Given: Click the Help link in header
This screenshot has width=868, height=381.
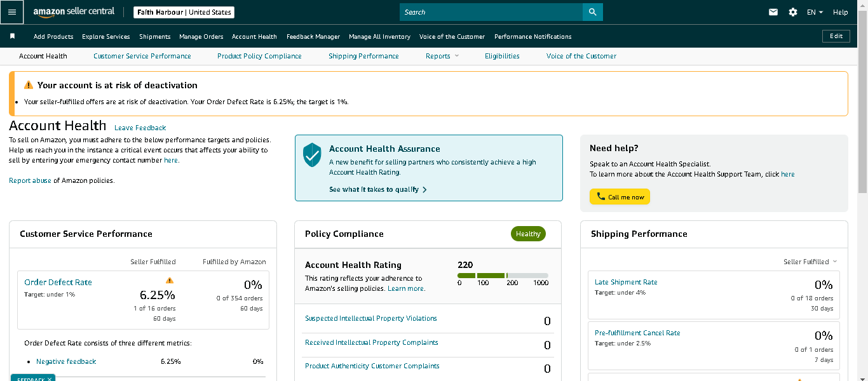Looking at the screenshot, I should pos(840,12).
